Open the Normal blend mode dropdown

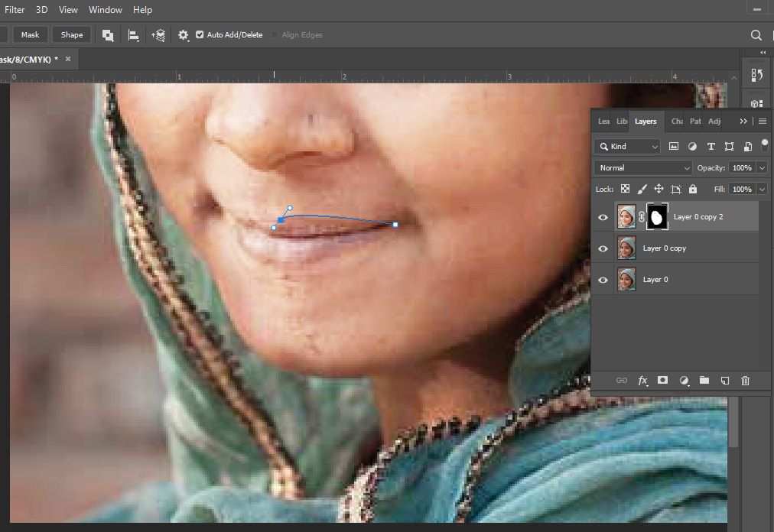(x=642, y=167)
